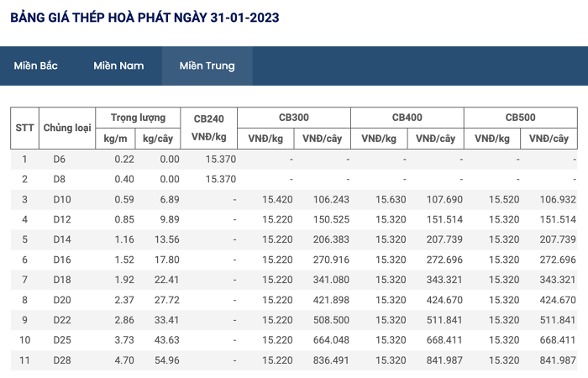588x378 pixels.
Task: Click the 17.80 kg/cây value
Action: click(167, 260)
